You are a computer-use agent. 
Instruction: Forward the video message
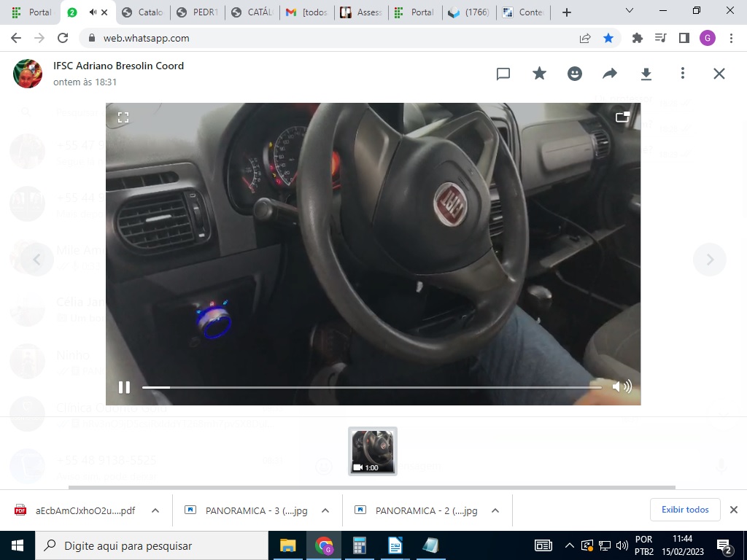pyautogui.click(x=610, y=74)
